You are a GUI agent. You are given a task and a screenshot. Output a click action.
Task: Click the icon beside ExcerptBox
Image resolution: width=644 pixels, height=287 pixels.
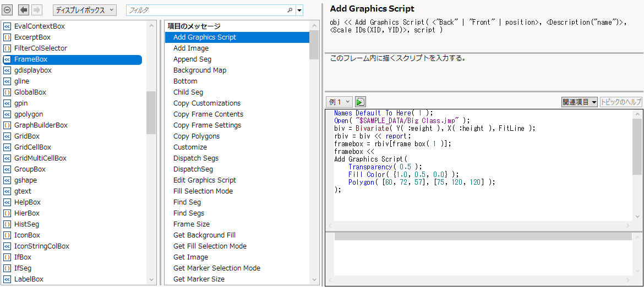tap(7, 37)
